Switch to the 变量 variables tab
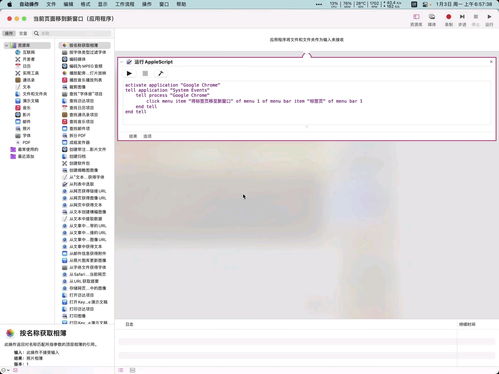This screenshot has width=499, height=374. pos(23,33)
